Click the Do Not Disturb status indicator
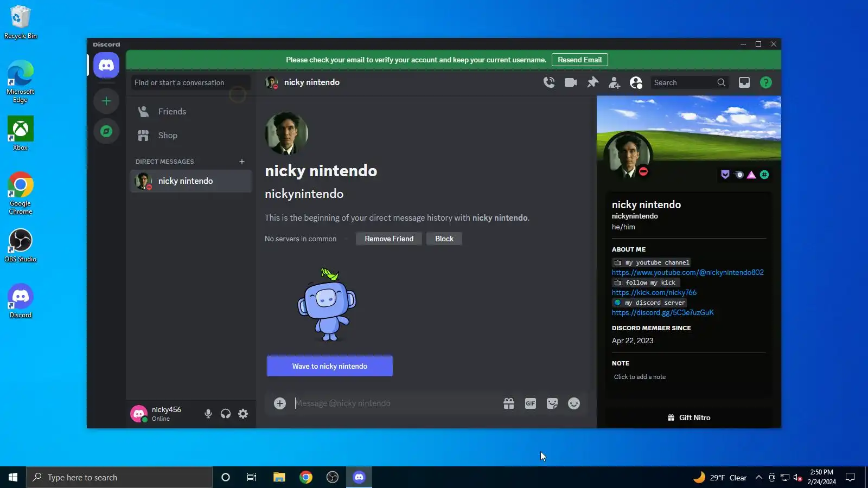The width and height of the screenshot is (868, 488). tap(643, 171)
